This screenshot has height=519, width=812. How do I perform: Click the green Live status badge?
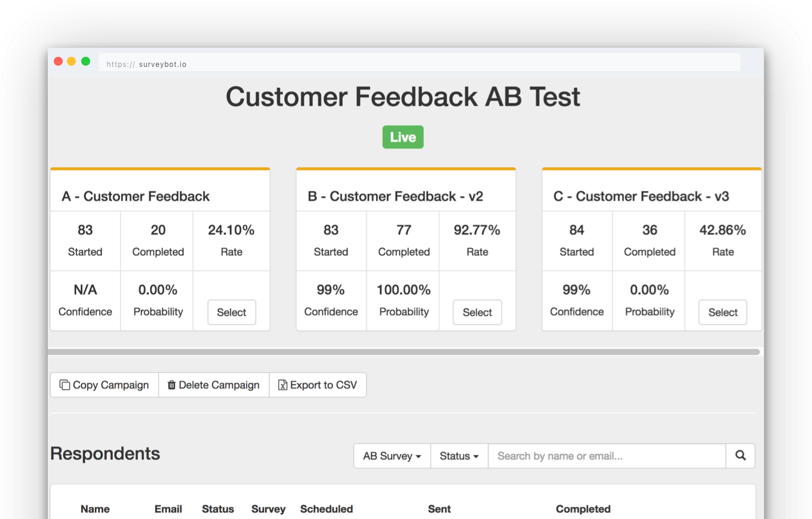(x=403, y=137)
